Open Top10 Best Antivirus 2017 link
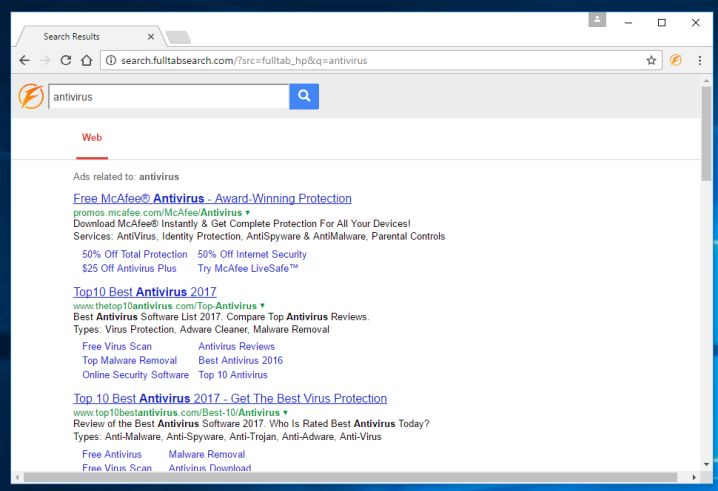 coord(145,292)
